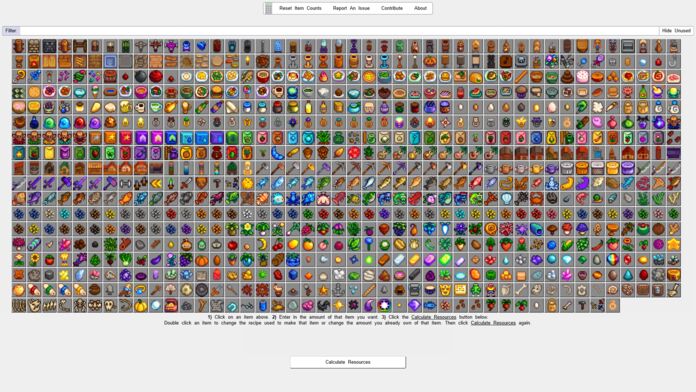Select the large red Mega Bomb item

pyautogui.click(x=156, y=76)
